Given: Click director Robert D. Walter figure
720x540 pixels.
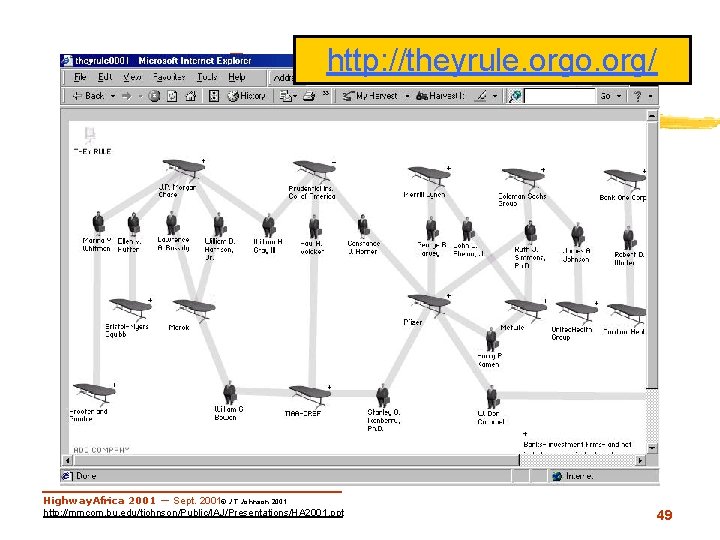Looking at the screenshot, I should [x=628, y=238].
